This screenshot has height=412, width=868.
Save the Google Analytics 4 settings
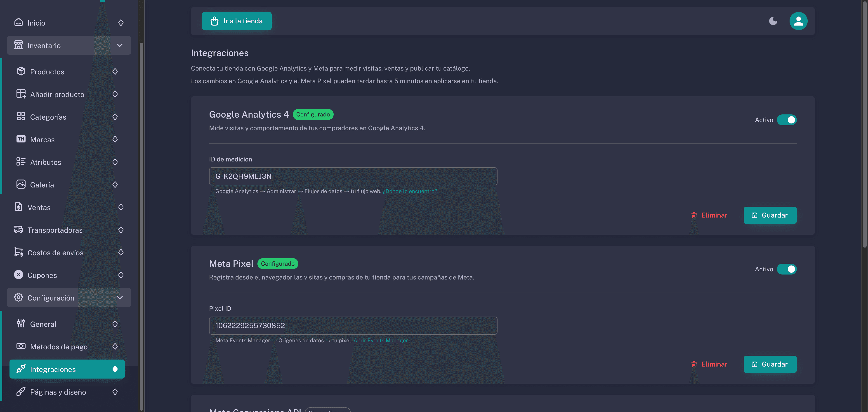[x=770, y=215]
